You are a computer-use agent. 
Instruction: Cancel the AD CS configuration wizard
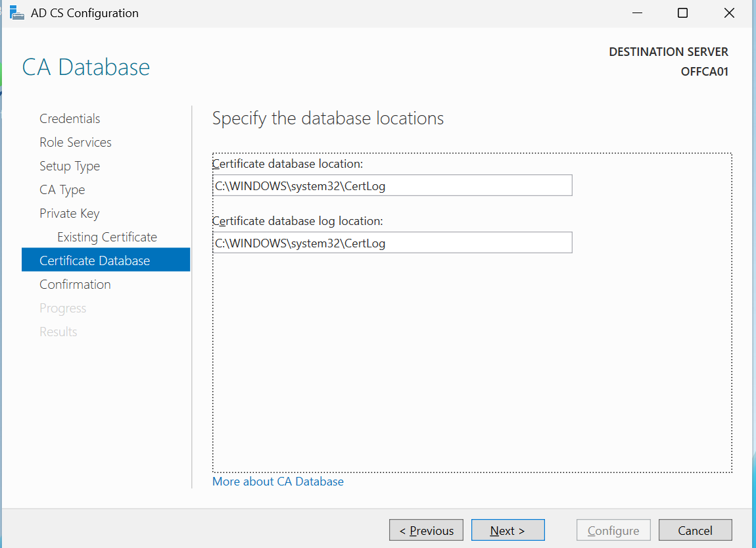click(x=695, y=530)
